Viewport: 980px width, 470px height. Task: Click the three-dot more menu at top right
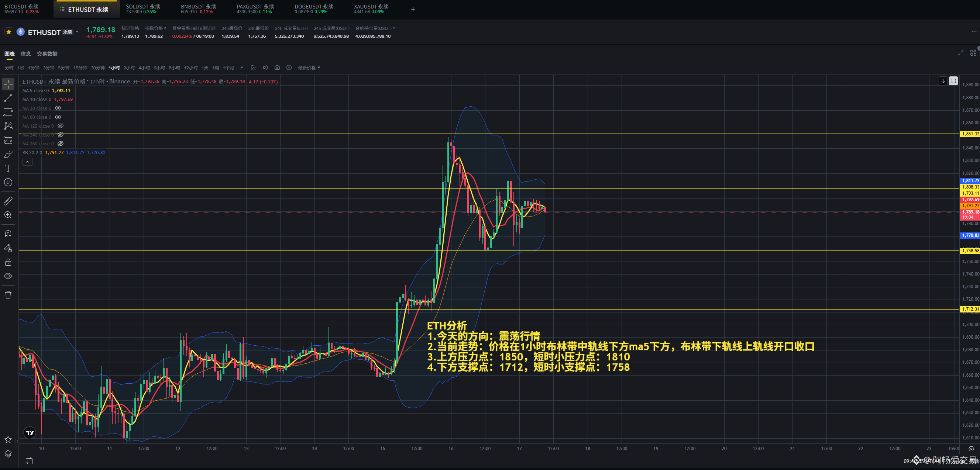[974, 32]
